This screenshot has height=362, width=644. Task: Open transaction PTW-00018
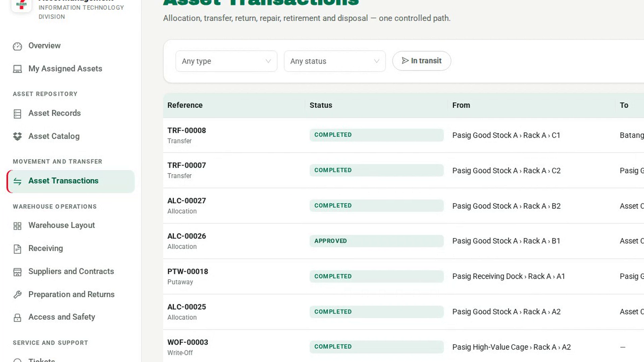point(187,271)
